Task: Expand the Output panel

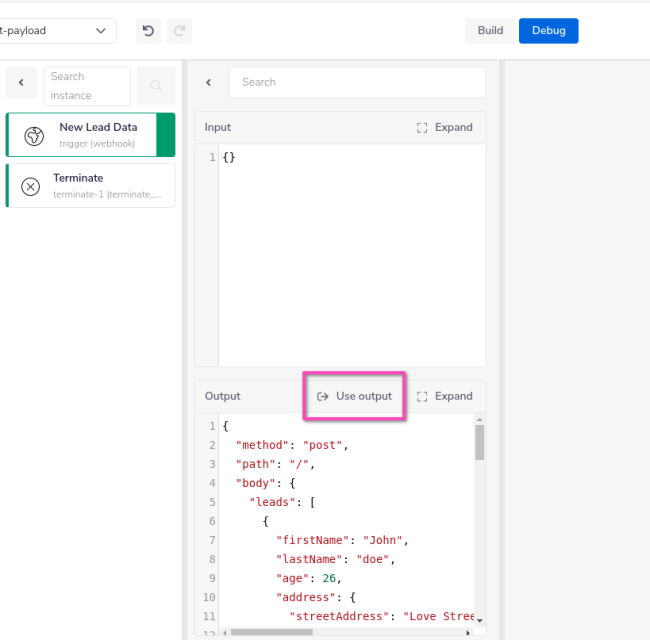Action: pyautogui.click(x=444, y=396)
